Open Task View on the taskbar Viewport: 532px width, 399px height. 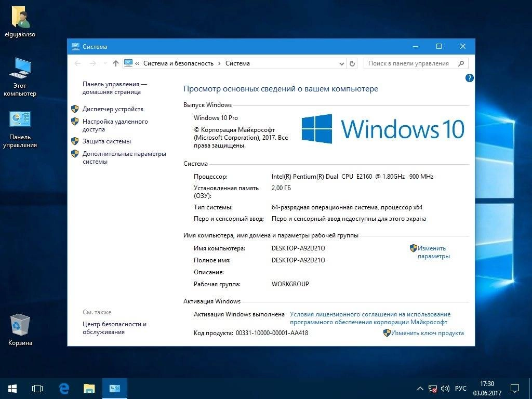(37, 389)
